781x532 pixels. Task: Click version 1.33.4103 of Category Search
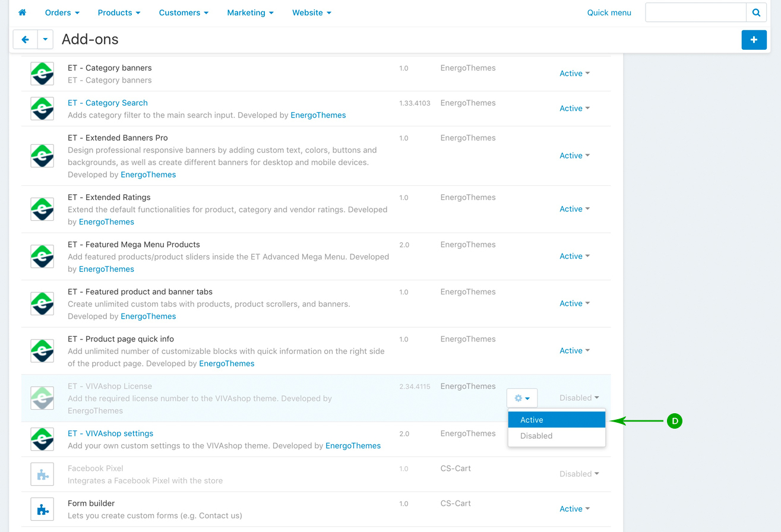click(415, 103)
